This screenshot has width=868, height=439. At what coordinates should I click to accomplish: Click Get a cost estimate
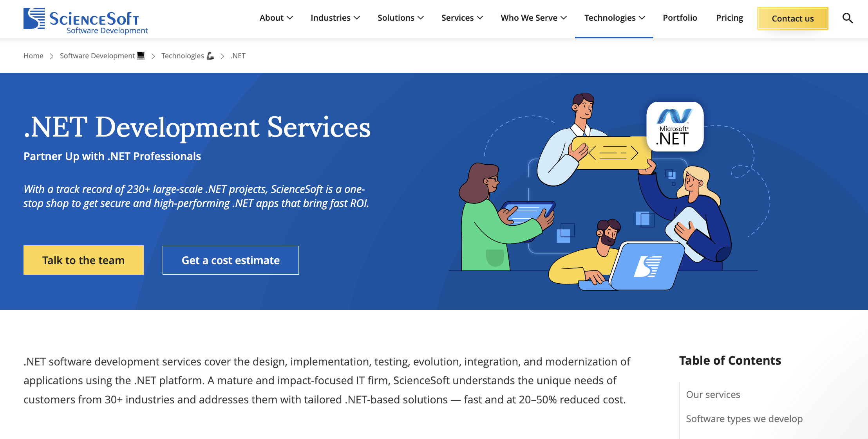pyautogui.click(x=230, y=260)
